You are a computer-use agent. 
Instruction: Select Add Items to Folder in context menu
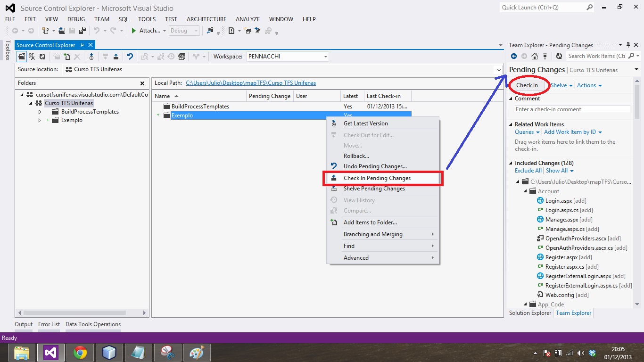(x=383, y=222)
